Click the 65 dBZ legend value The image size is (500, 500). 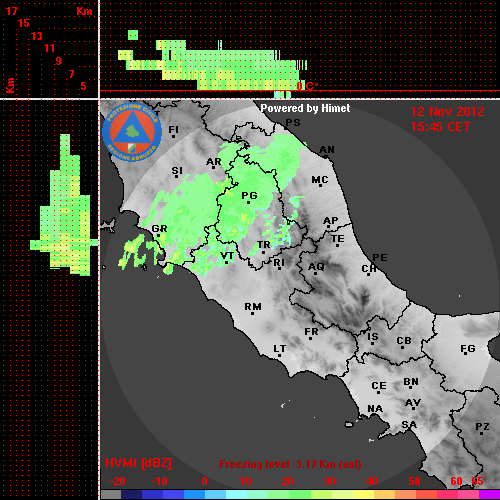(477, 481)
